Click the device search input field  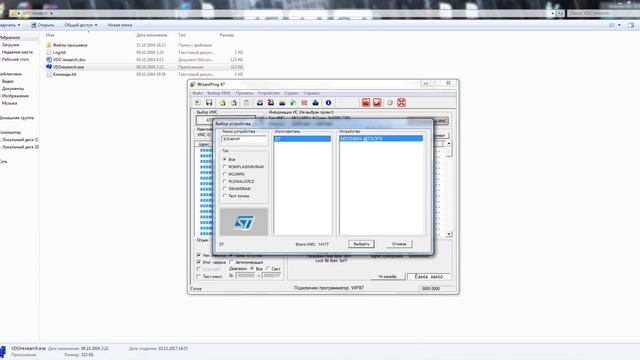coord(244,139)
